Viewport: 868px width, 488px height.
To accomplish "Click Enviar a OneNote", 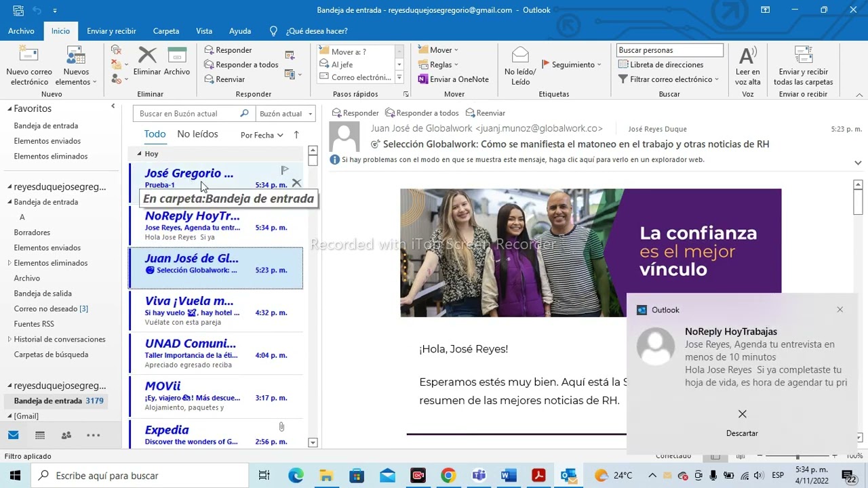I will [453, 79].
